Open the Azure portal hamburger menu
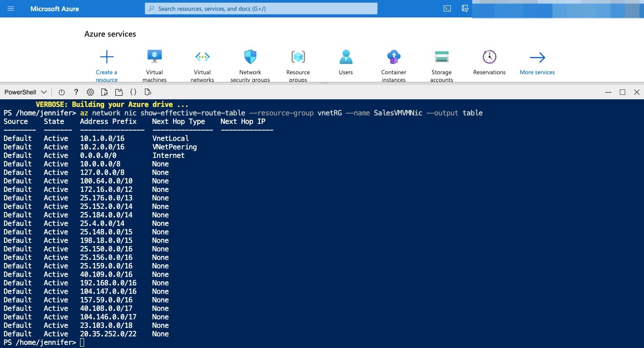The image size is (644, 348). click(x=11, y=8)
